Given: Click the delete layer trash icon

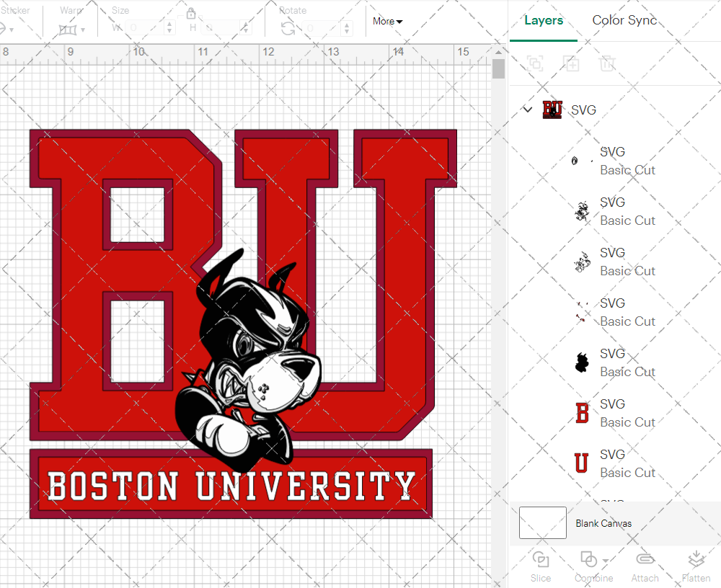Looking at the screenshot, I should [x=607, y=63].
